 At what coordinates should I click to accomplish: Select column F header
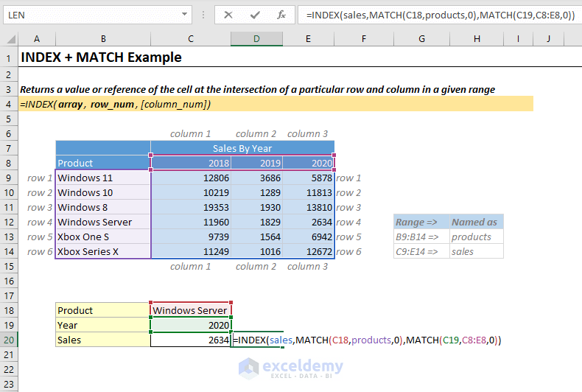click(364, 38)
